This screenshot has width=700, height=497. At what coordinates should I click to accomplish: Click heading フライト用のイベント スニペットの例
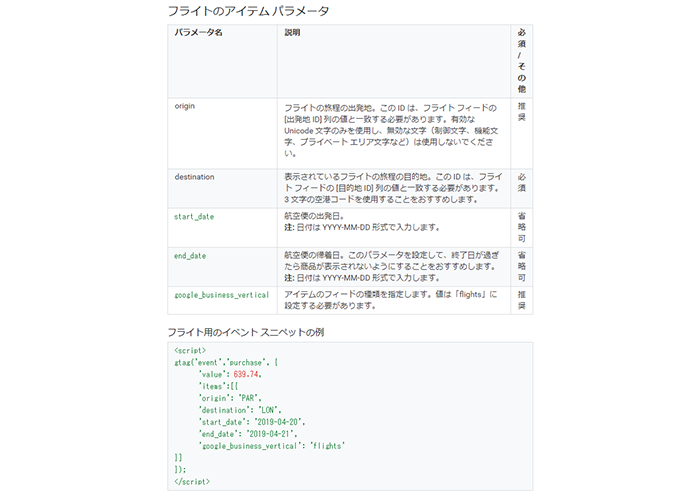[x=246, y=332]
